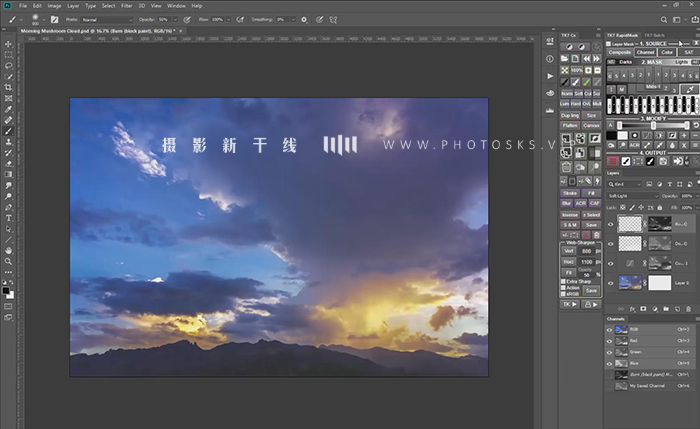Select the Rectangular Marquee tool
Viewport: 700px width, 429px height.
(x=8, y=55)
